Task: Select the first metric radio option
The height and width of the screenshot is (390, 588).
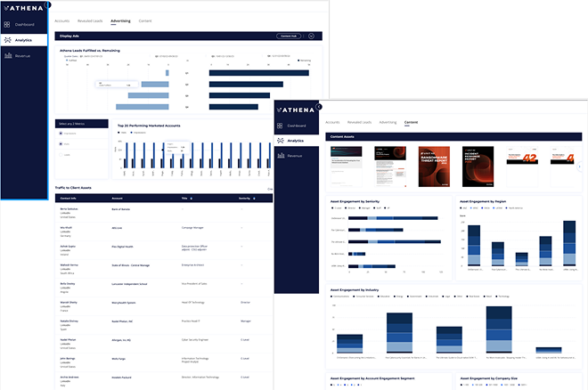Action: [60, 133]
